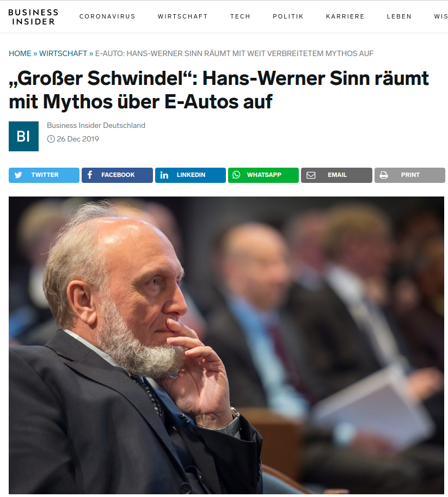Open the Business Insider logo homepage
The height and width of the screenshot is (497, 448).
(x=33, y=17)
